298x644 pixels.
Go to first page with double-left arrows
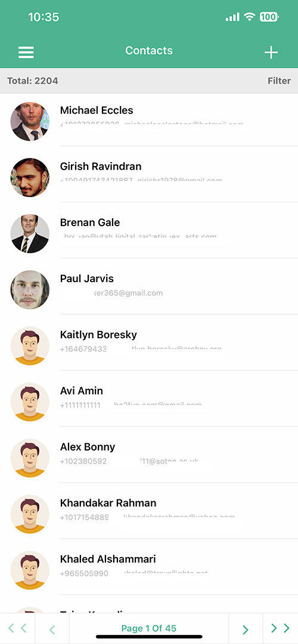click(x=17, y=628)
